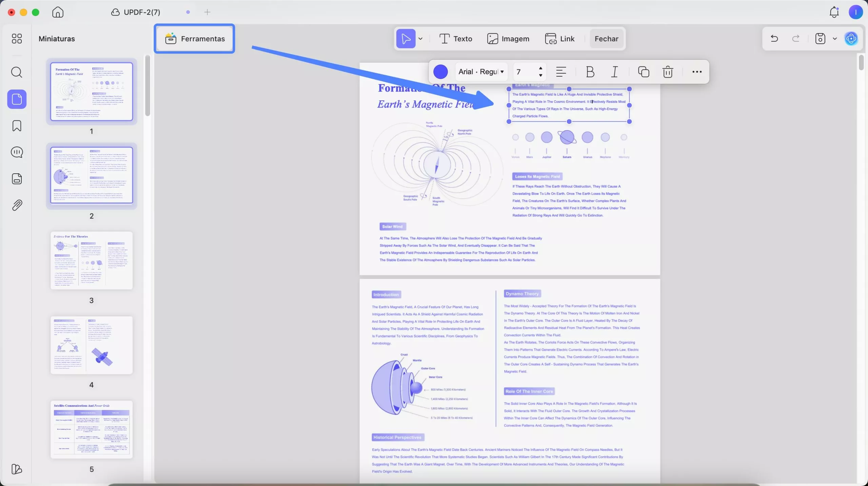Click the 'Role Of The Inner Core' heading
The image size is (868, 486).
529,391
